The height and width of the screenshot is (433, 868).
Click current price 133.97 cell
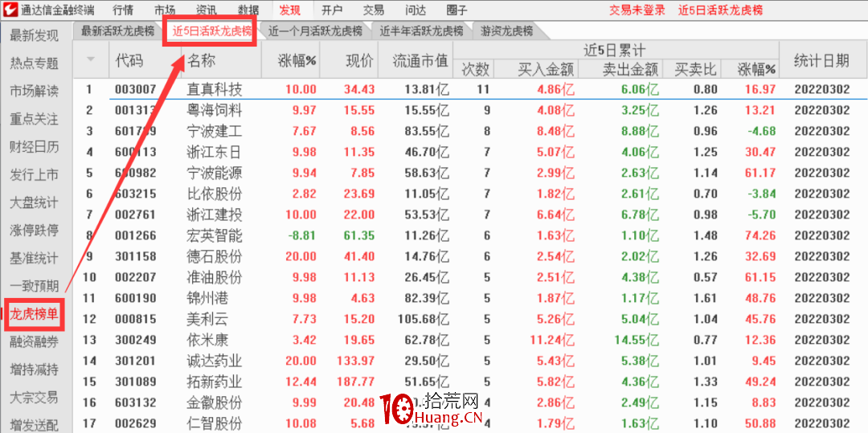point(355,362)
